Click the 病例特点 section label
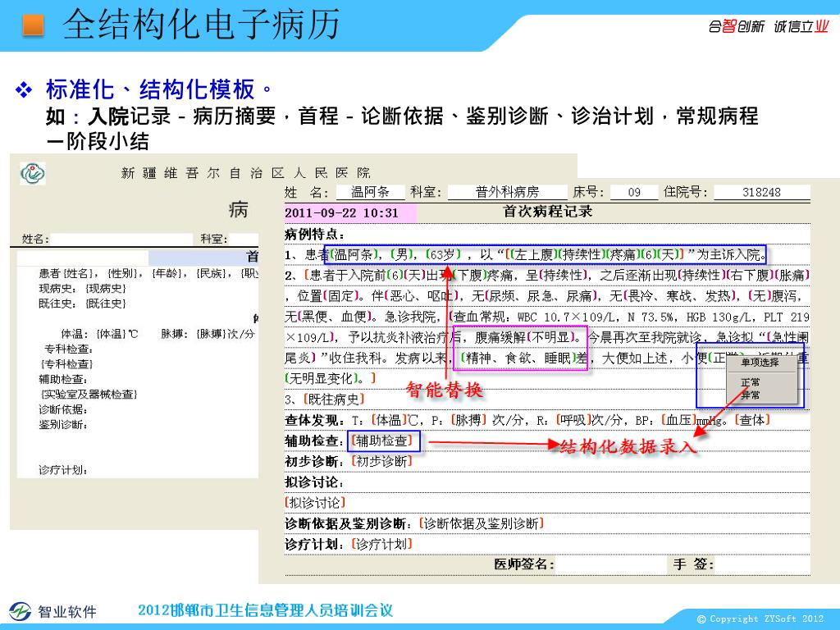Viewport: 840px width, 630px height. click(x=314, y=234)
